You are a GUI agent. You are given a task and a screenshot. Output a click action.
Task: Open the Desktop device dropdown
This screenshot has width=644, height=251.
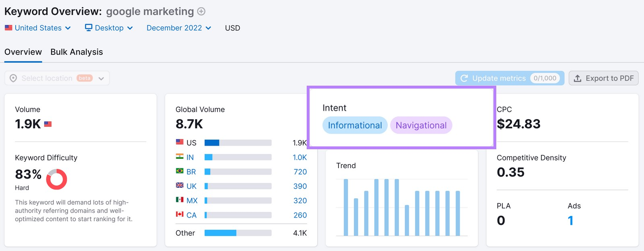(109, 28)
